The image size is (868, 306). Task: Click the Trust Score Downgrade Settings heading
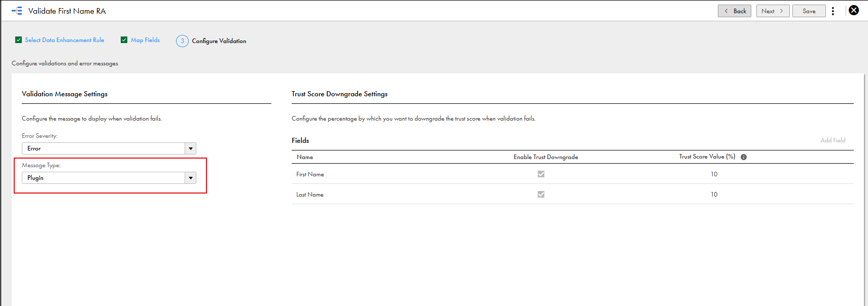[x=339, y=94]
